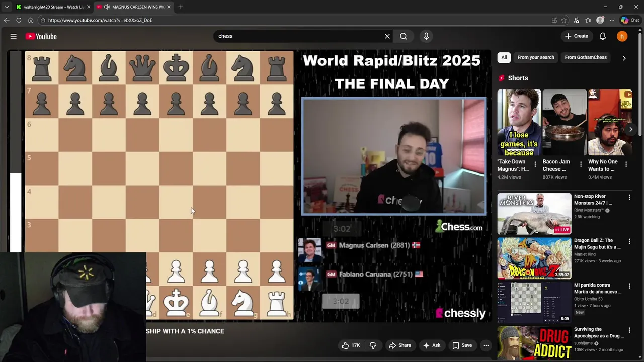This screenshot has height=362, width=644.
Task: Add this page to favorites star
Action: [x=564, y=20]
